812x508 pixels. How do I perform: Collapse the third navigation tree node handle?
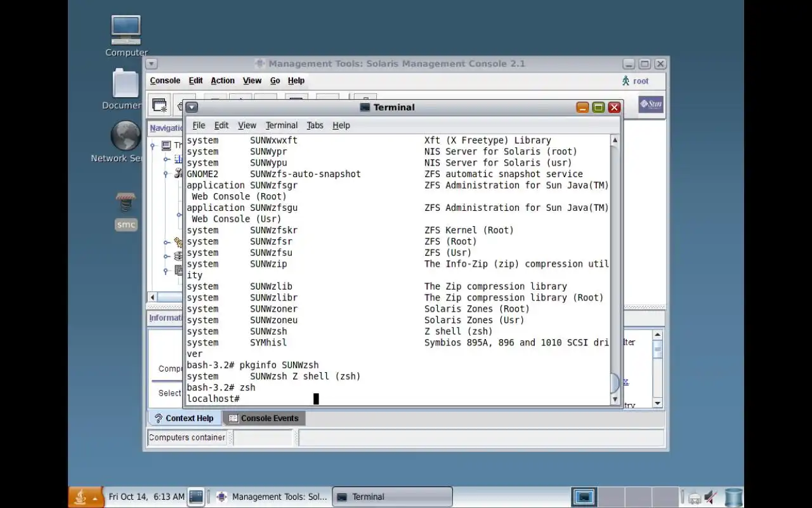click(166, 173)
